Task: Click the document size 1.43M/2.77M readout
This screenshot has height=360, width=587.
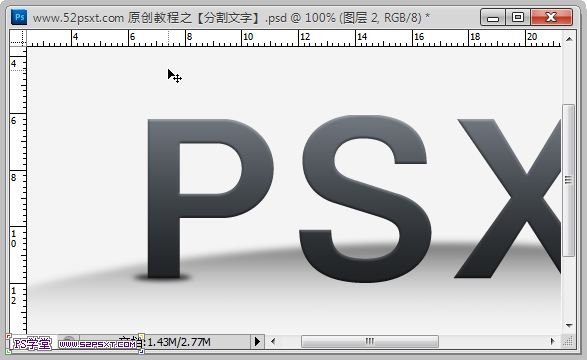Action: coord(179,342)
